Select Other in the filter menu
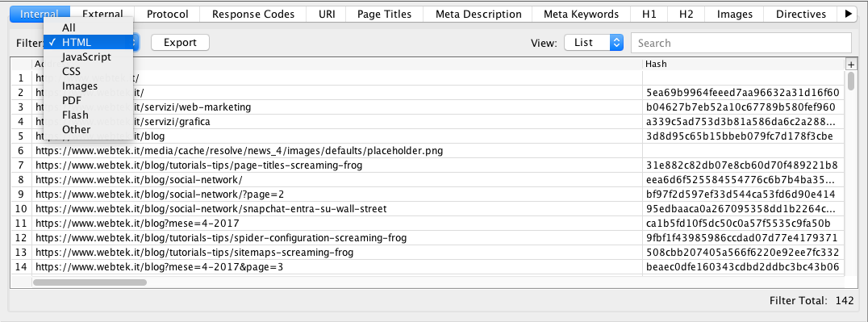Image resolution: width=868 pixels, height=322 pixels. pos(89,129)
